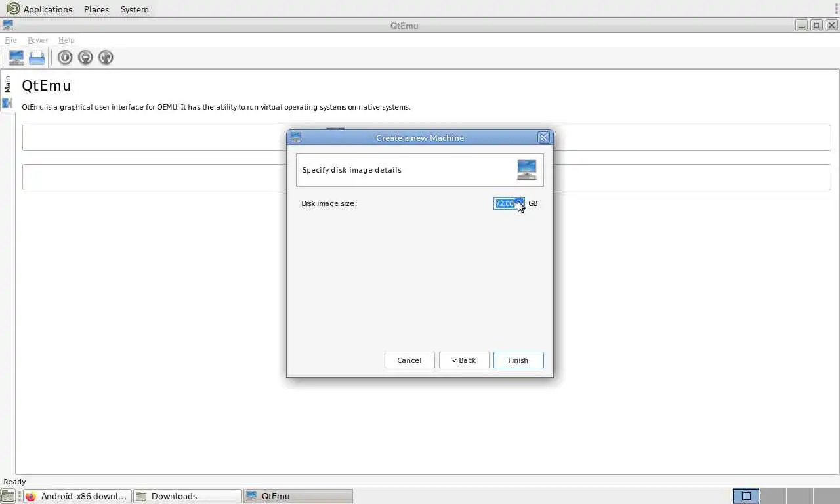840x504 pixels.
Task: Switch to the Android-x86 download taskbar window
Action: coord(77,496)
